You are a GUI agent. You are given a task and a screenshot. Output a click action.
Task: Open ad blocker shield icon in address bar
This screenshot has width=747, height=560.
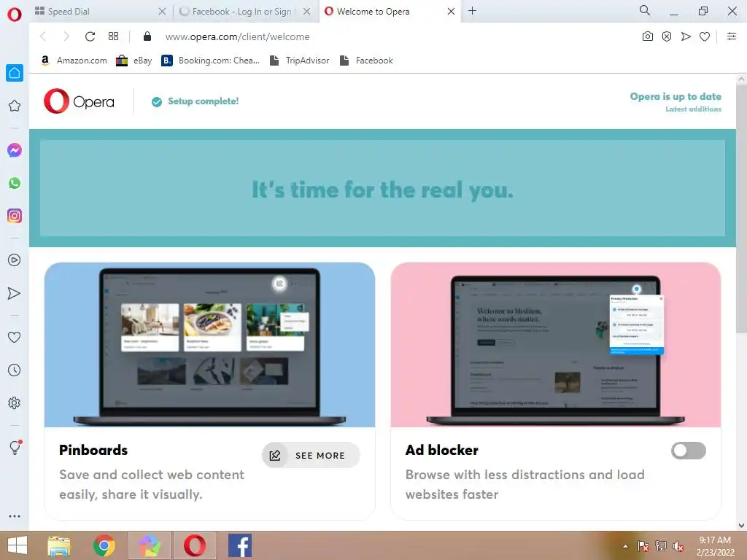pyautogui.click(x=667, y=36)
